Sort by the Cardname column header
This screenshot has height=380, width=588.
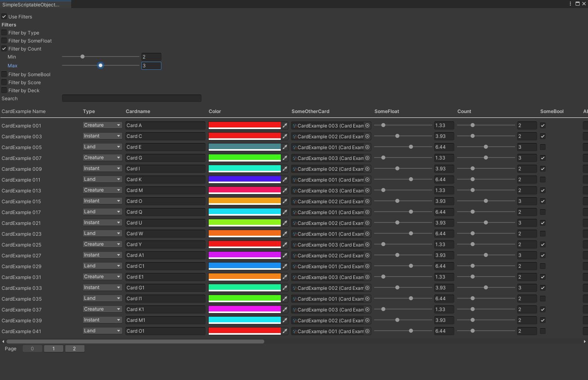pos(138,111)
